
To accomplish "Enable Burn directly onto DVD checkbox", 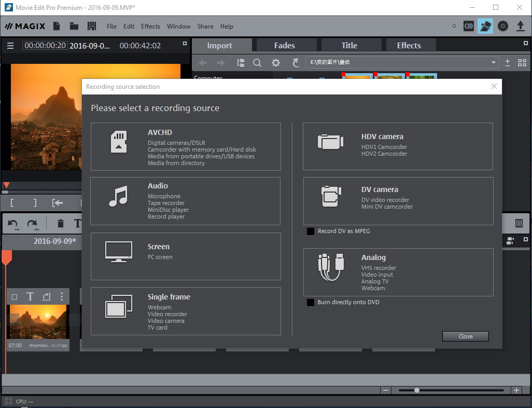I will (x=311, y=302).
